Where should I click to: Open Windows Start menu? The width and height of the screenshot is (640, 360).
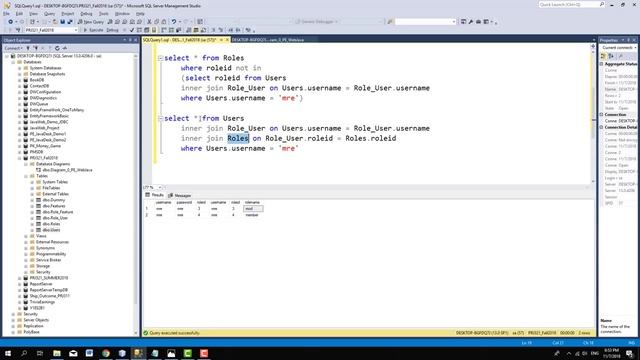click(8, 353)
